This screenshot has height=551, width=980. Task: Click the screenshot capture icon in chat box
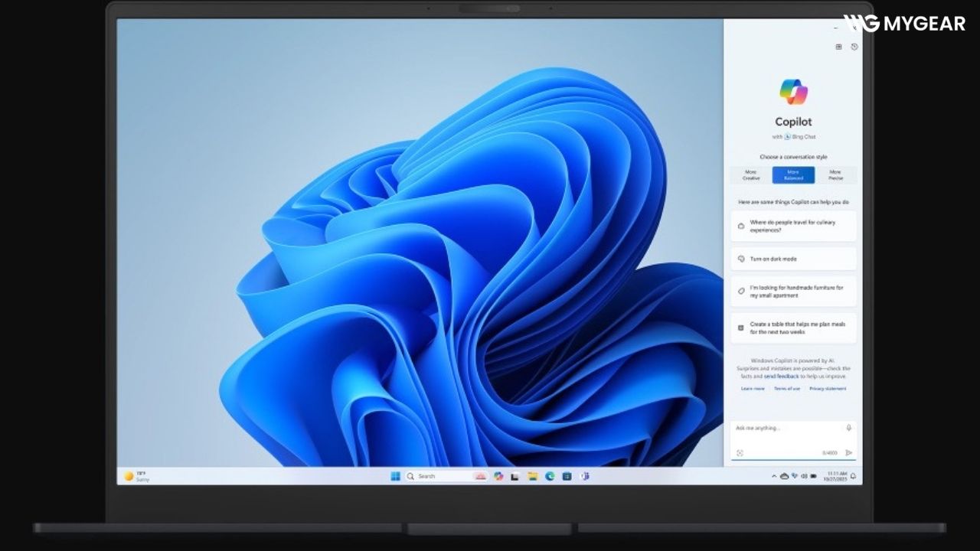point(740,453)
